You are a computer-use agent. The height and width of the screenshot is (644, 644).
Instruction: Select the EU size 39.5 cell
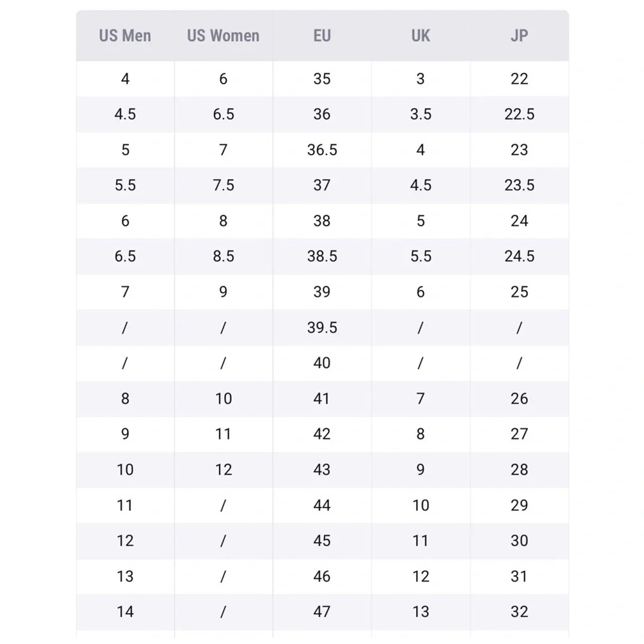(322, 328)
